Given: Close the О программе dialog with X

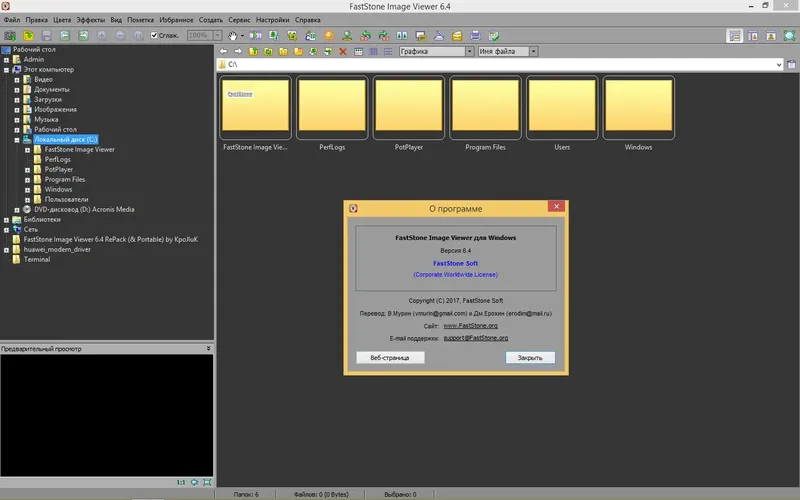Looking at the screenshot, I should pos(556,206).
